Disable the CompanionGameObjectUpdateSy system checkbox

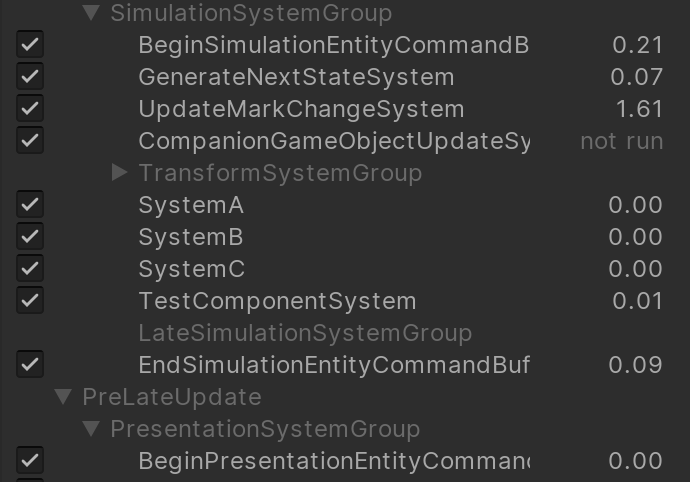(x=30, y=140)
